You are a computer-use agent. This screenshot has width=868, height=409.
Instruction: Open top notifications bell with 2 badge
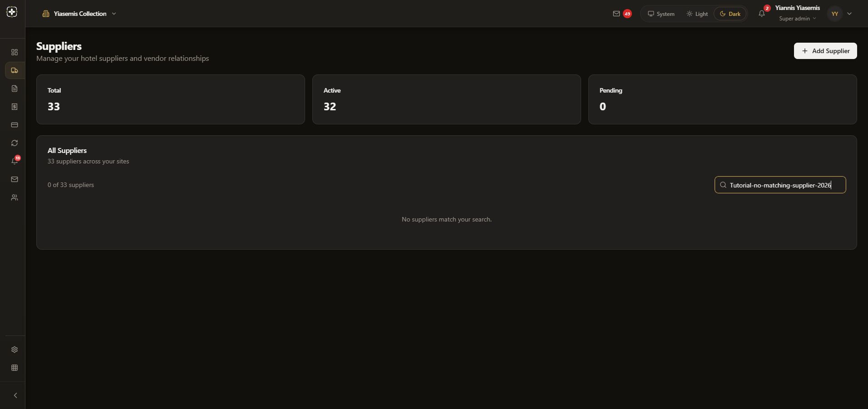click(762, 13)
